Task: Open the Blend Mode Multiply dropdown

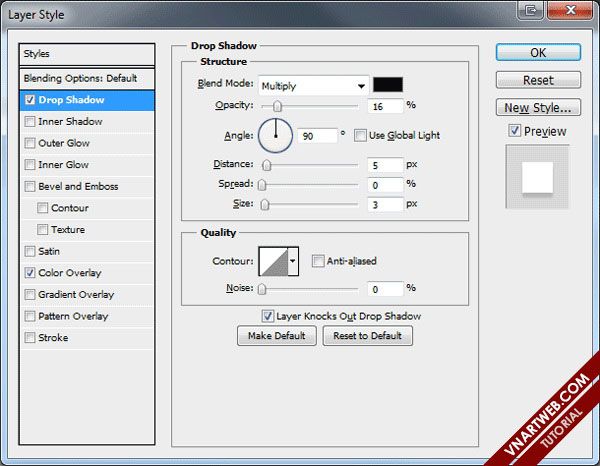Action: [313, 86]
